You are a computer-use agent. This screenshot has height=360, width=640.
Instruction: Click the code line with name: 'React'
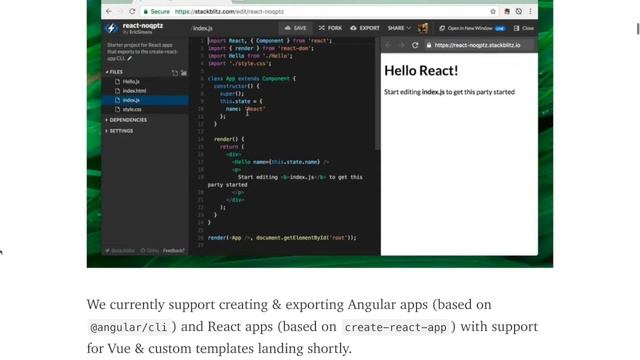coord(246,109)
